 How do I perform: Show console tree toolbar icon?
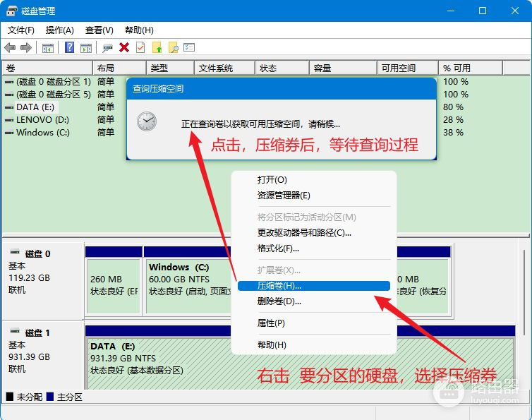pyautogui.click(x=48, y=48)
